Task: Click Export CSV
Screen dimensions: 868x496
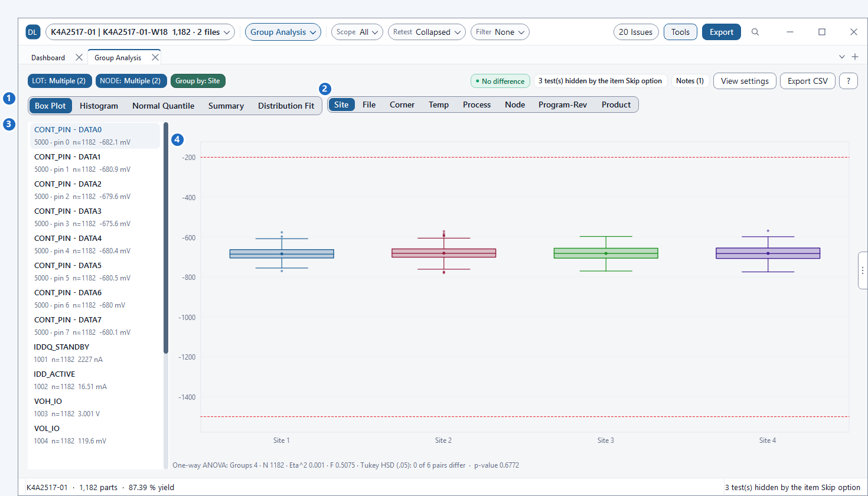Action: [x=808, y=81]
